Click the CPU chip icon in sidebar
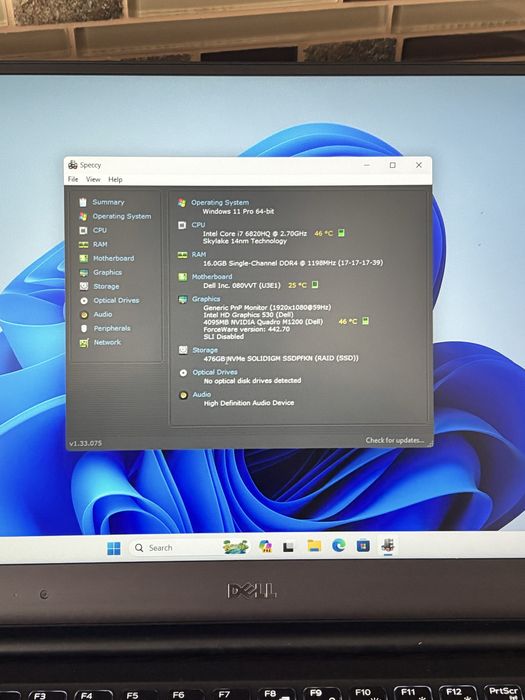 pos(83,230)
